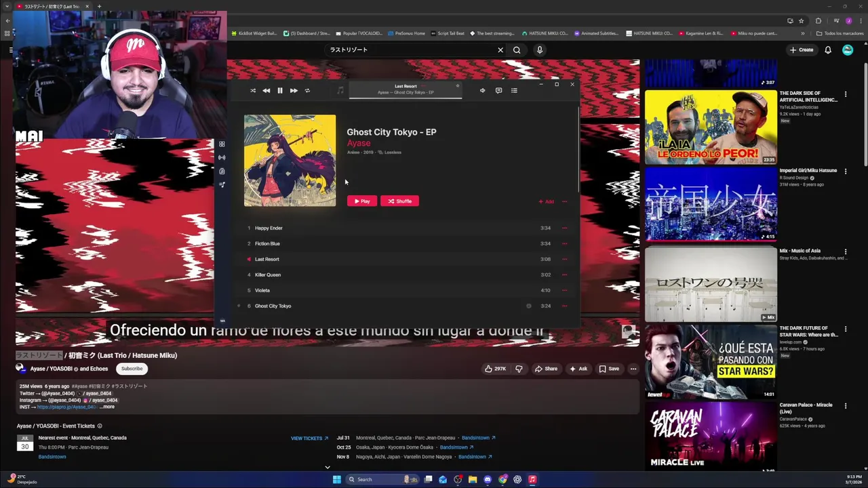Expand event tickets with the down chevron
The height and width of the screenshot is (488, 868).
click(x=328, y=467)
